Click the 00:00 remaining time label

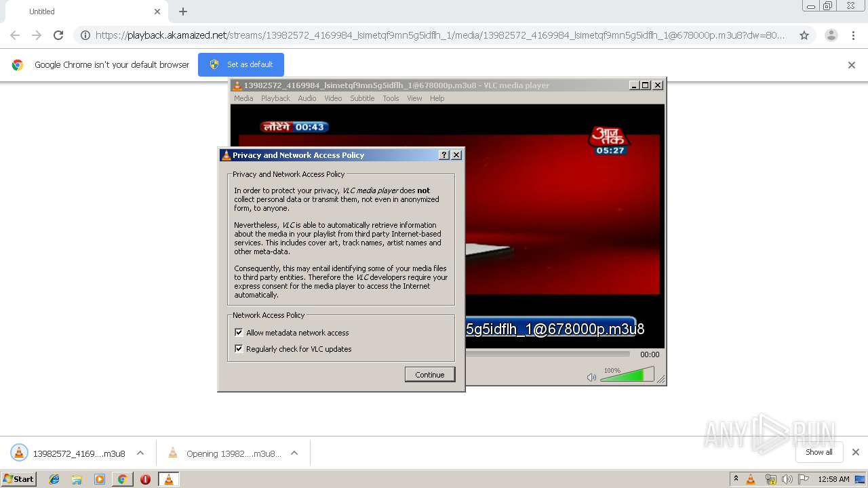(x=650, y=354)
